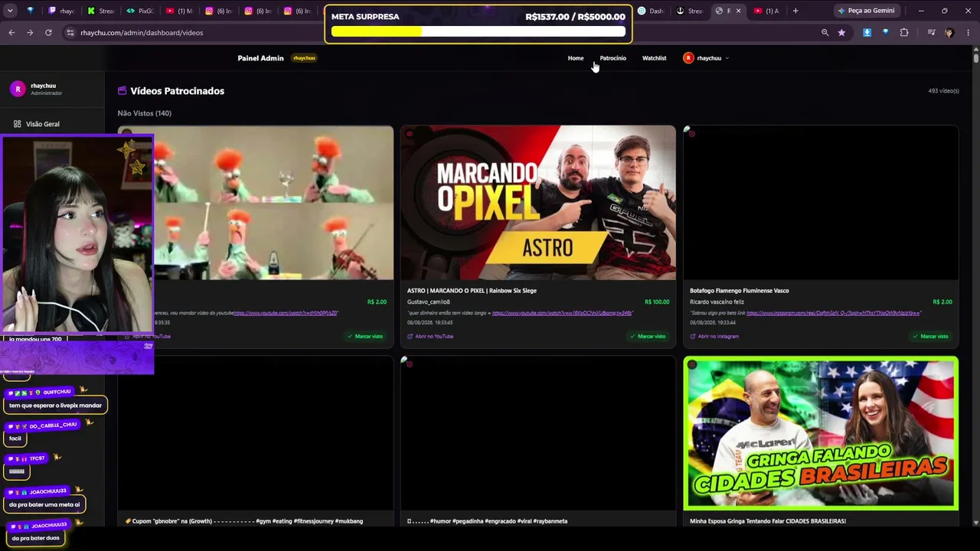This screenshot has width=980, height=551.
Task: Open the Marcando o Pixel Astro thumbnail
Action: coord(538,203)
